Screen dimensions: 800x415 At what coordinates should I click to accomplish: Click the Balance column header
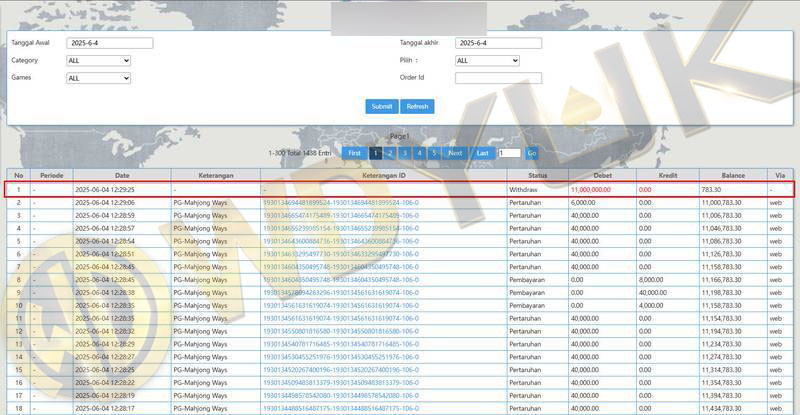(x=733, y=175)
